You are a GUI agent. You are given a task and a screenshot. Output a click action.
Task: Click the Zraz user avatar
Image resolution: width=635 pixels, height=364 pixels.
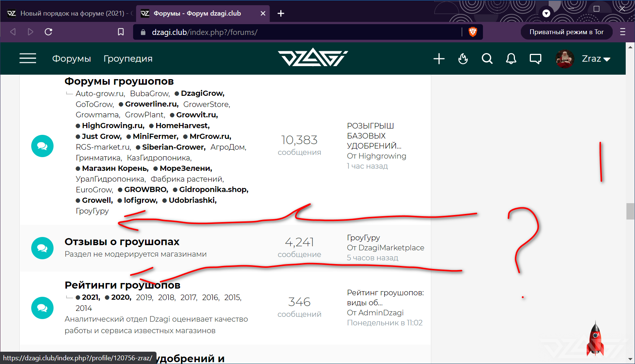[565, 59]
